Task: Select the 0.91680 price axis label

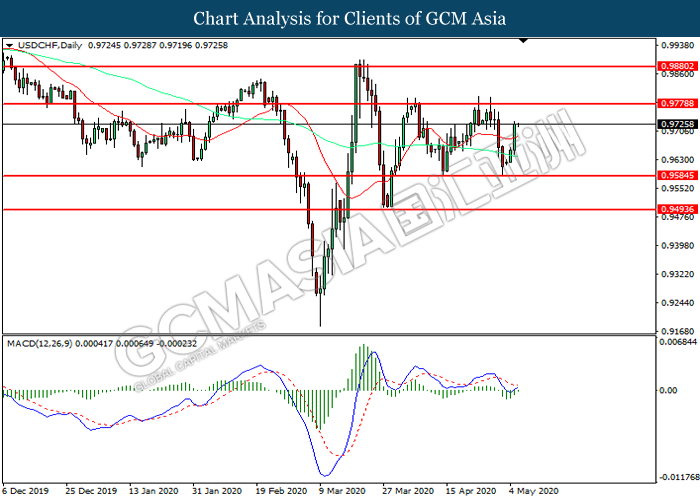Action: (x=678, y=331)
